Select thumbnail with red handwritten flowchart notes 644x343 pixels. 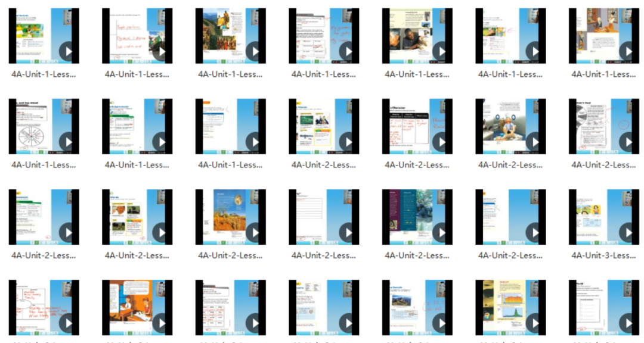(x=44, y=308)
